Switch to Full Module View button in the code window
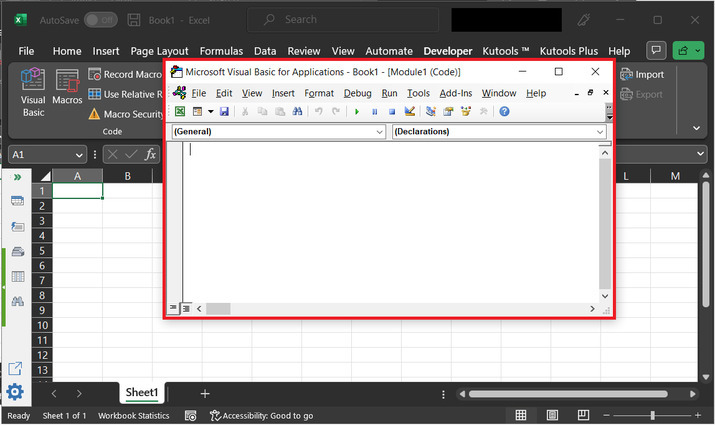715x426 pixels. (x=186, y=309)
